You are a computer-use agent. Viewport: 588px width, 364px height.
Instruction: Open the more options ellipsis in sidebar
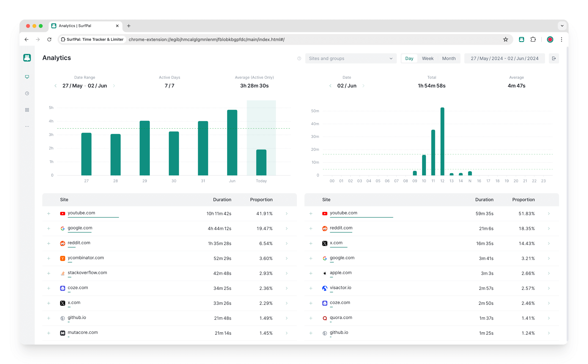(27, 126)
